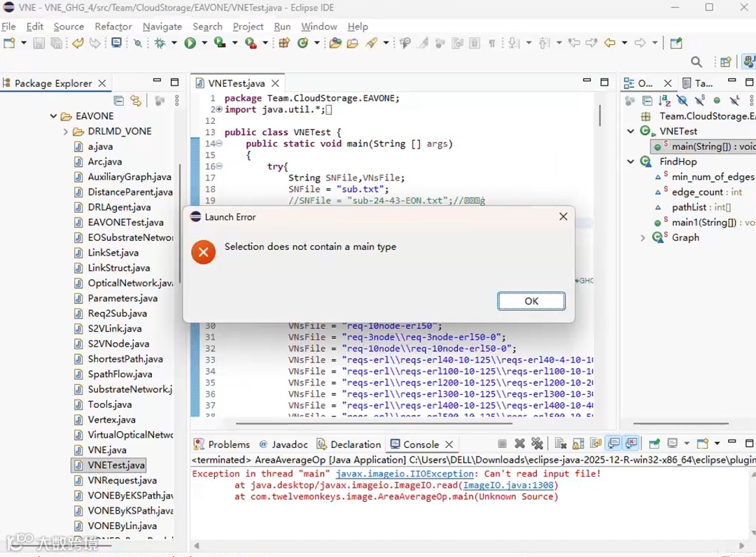
Task: Fold main method at line 14
Action: pos(219,143)
